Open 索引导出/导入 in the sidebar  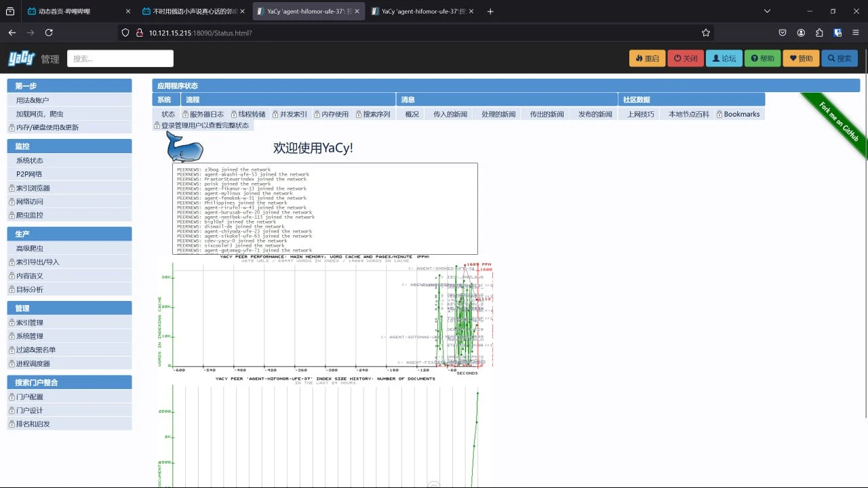pyautogui.click(x=69, y=262)
